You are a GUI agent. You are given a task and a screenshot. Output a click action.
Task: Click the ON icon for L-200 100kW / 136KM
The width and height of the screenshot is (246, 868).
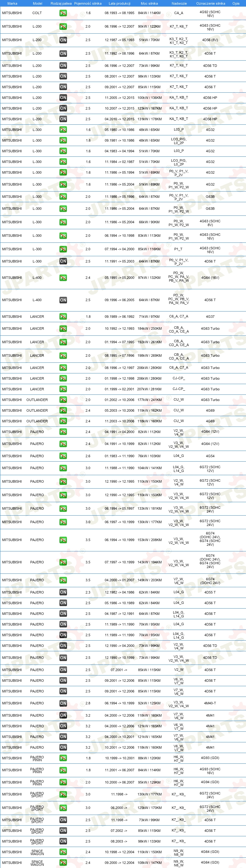pyautogui.click(x=63, y=98)
